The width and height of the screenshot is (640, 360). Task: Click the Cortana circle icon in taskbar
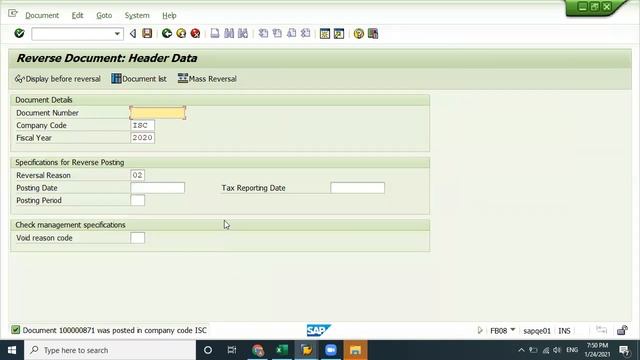(208, 350)
